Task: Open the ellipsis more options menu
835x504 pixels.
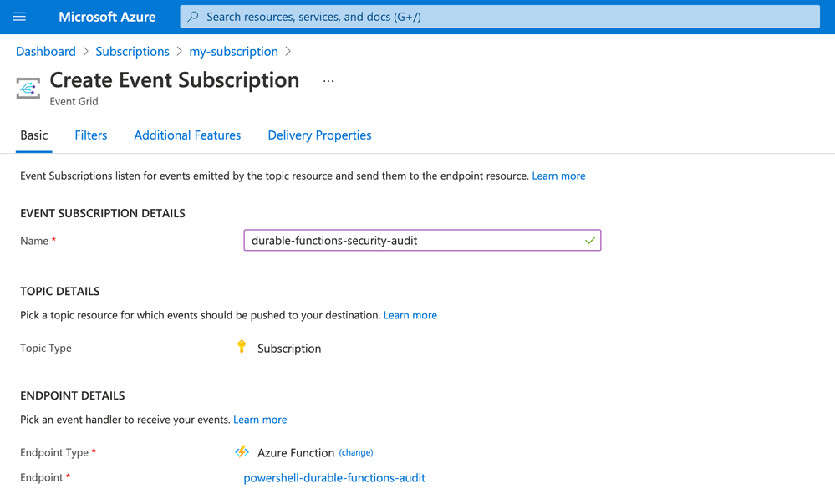Action: click(x=328, y=81)
